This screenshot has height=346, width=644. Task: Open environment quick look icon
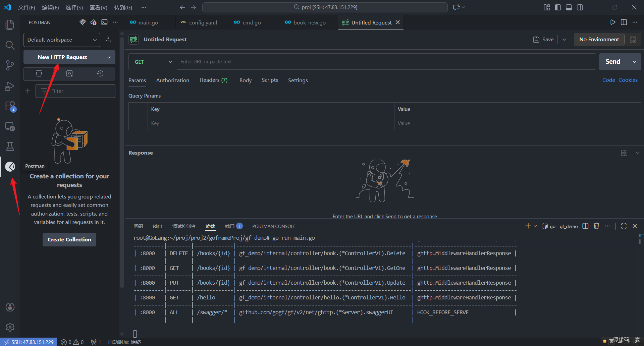633,40
